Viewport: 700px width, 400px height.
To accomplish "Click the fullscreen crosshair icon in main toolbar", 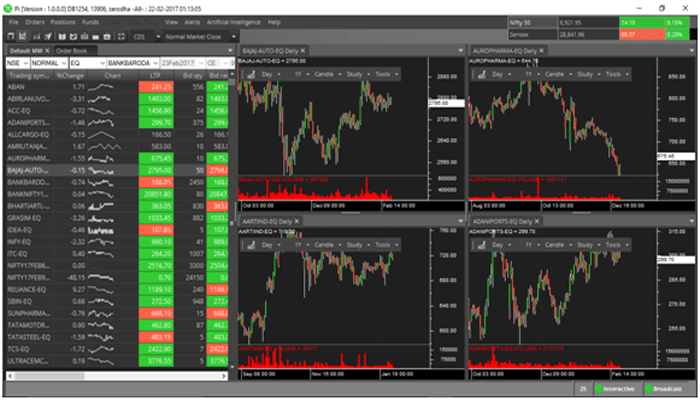I will pyautogui.click(x=121, y=37).
